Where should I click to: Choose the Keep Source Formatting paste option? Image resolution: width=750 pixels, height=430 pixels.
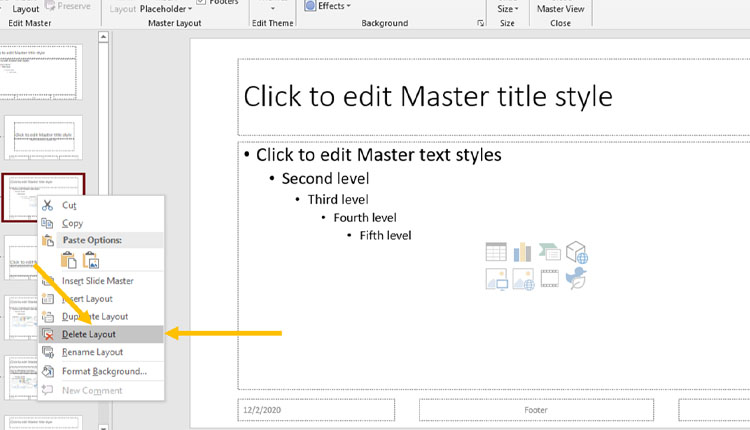tap(69, 260)
